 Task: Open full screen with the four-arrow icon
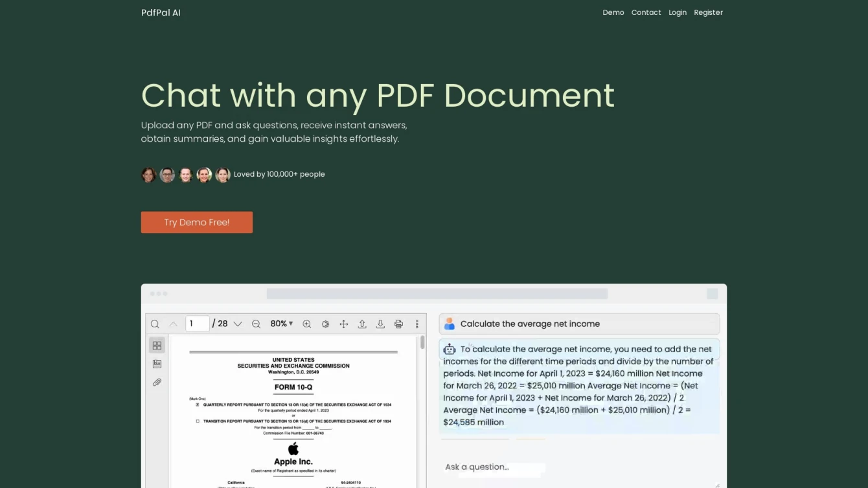tap(344, 324)
